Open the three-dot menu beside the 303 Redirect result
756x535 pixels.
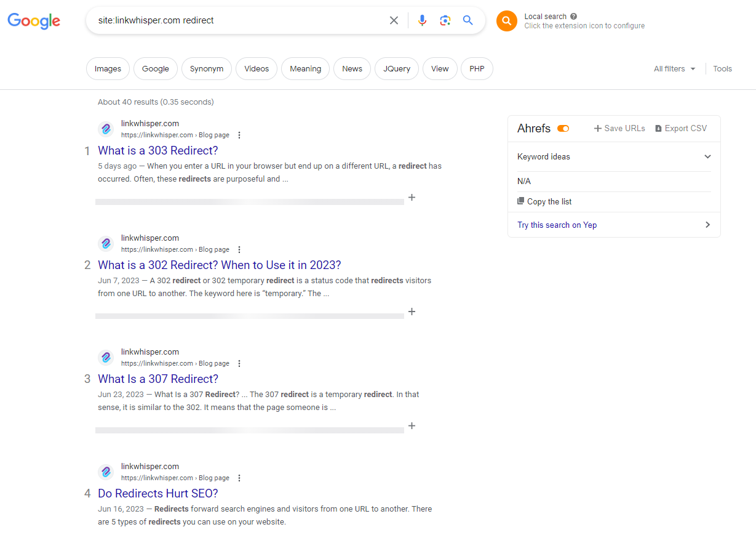point(239,135)
